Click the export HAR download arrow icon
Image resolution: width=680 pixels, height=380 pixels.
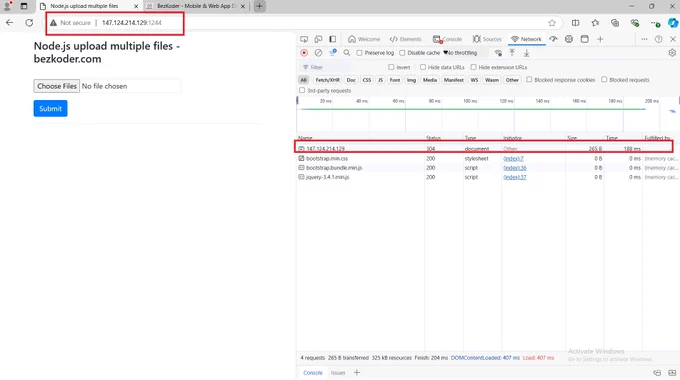click(x=526, y=53)
